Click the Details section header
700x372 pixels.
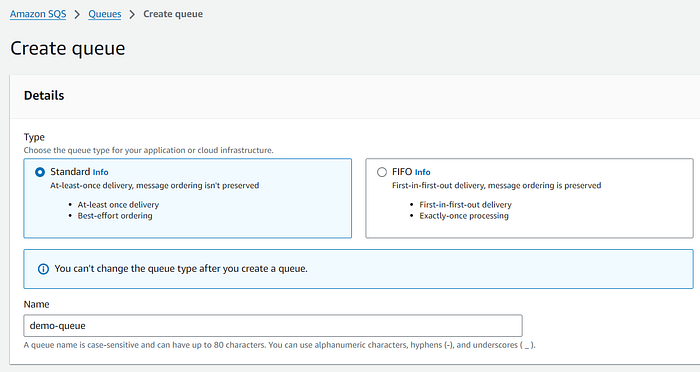[44, 96]
